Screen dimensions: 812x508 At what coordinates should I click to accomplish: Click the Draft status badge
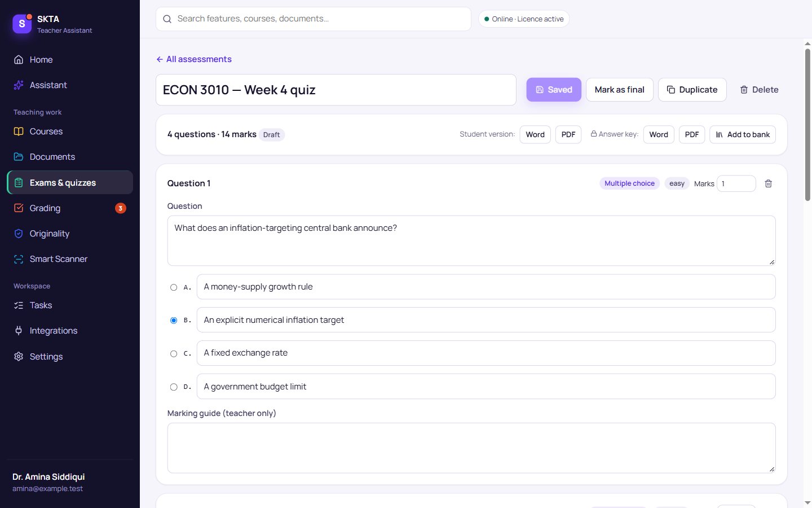click(x=271, y=135)
